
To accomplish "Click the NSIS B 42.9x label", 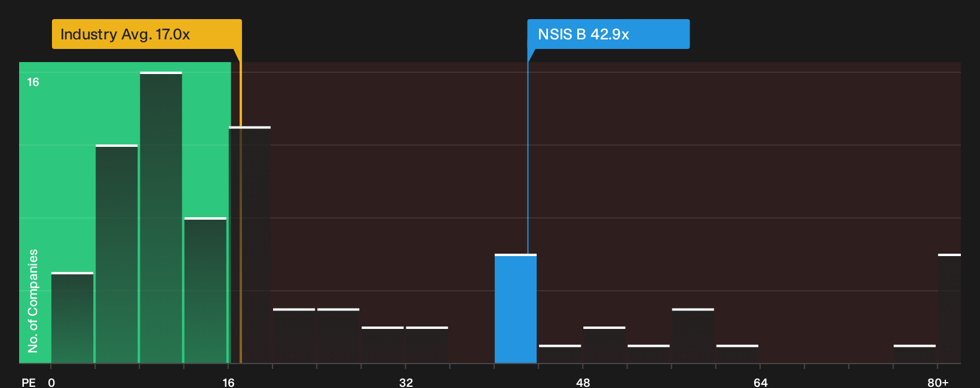I will (x=608, y=34).
